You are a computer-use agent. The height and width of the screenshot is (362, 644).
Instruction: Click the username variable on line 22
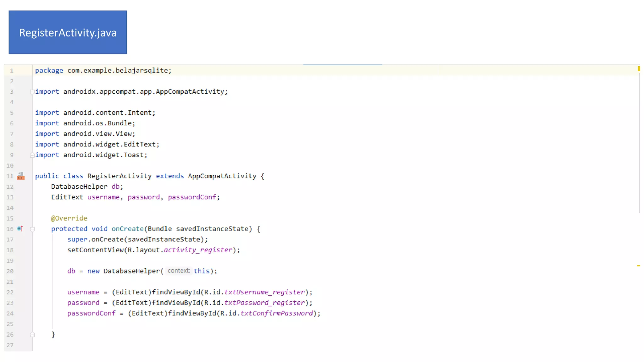click(x=83, y=292)
